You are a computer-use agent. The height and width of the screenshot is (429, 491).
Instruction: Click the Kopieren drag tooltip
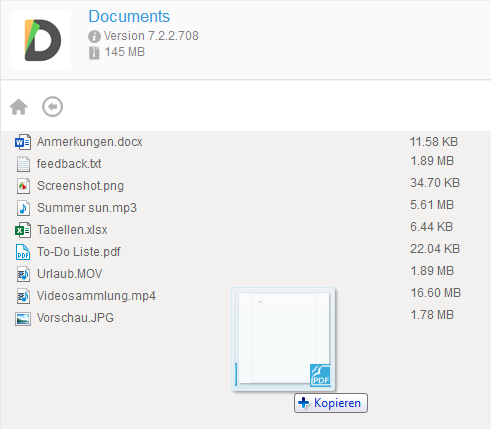point(331,403)
